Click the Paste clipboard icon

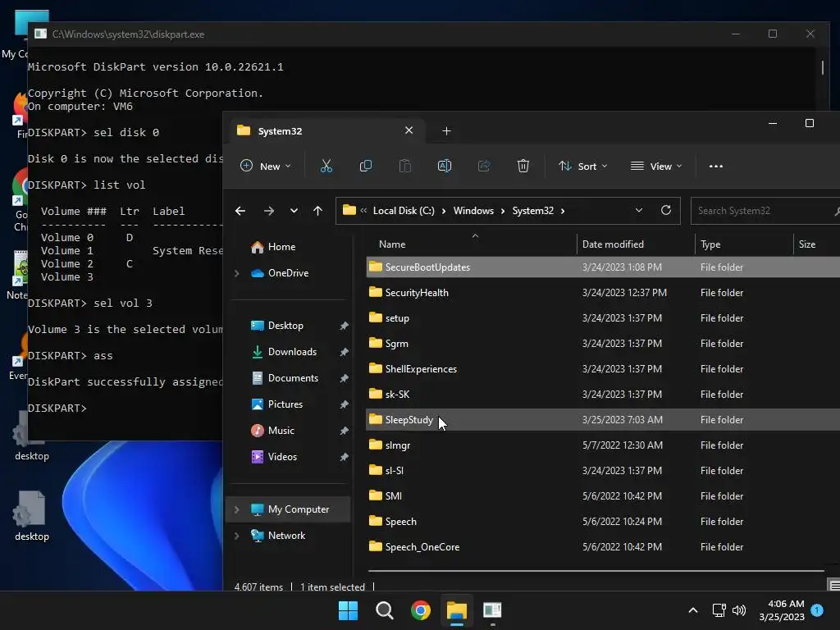405,166
